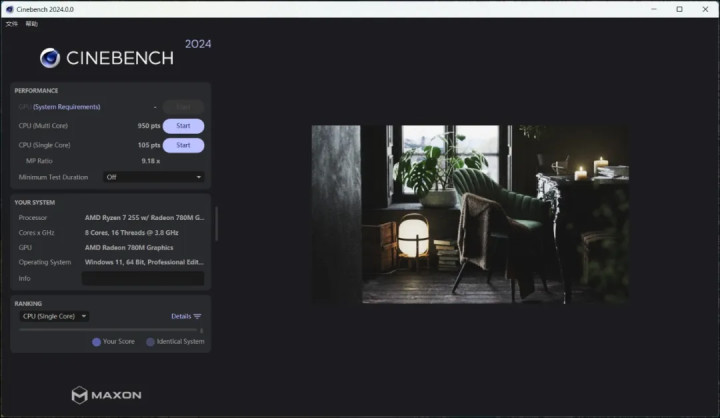Click the 950 pts multi core score
Image resolution: width=720 pixels, height=418 pixels.
[149, 125]
